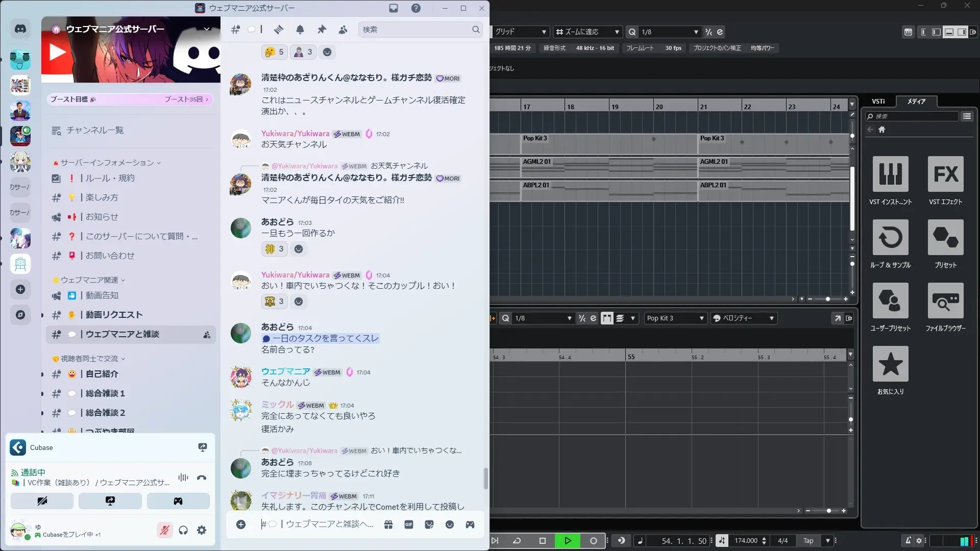980x551 pixels.
Task: Open Loops & Samples tile
Action: [890, 238]
